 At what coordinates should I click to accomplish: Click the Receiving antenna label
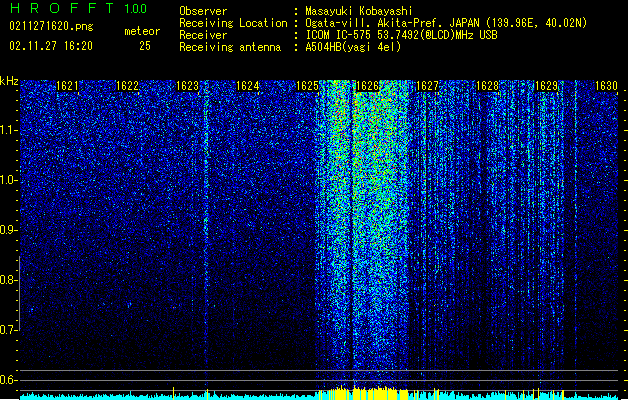(230, 47)
